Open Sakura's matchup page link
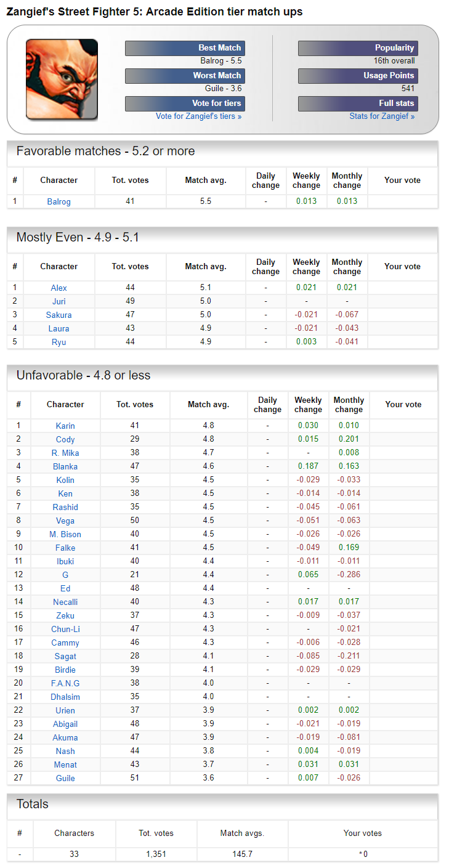Viewport: 449px width, 868px height. point(59,315)
